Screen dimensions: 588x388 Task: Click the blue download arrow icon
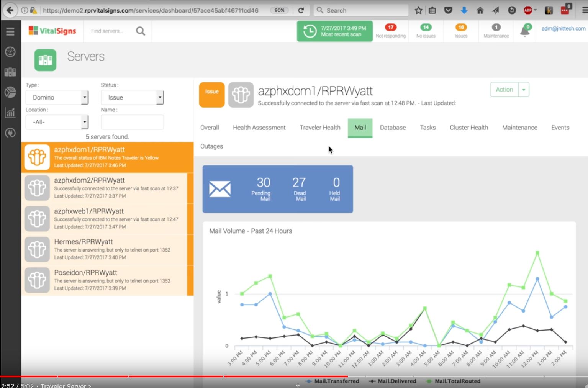(x=464, y=10)
